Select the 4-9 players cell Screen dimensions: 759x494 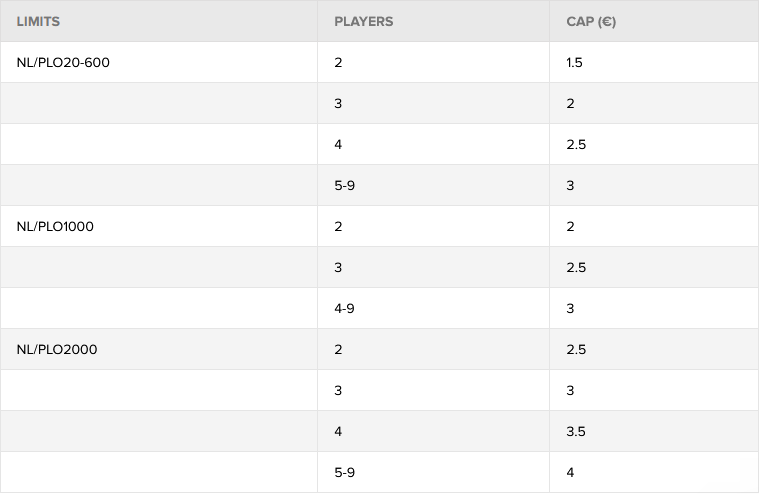tap(344, 308)
